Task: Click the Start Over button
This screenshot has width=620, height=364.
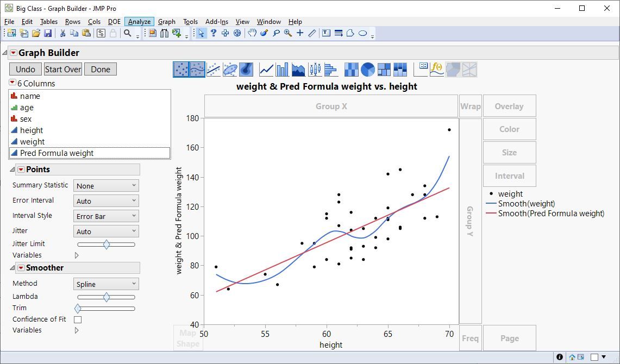Action: [x=63, y=69]
